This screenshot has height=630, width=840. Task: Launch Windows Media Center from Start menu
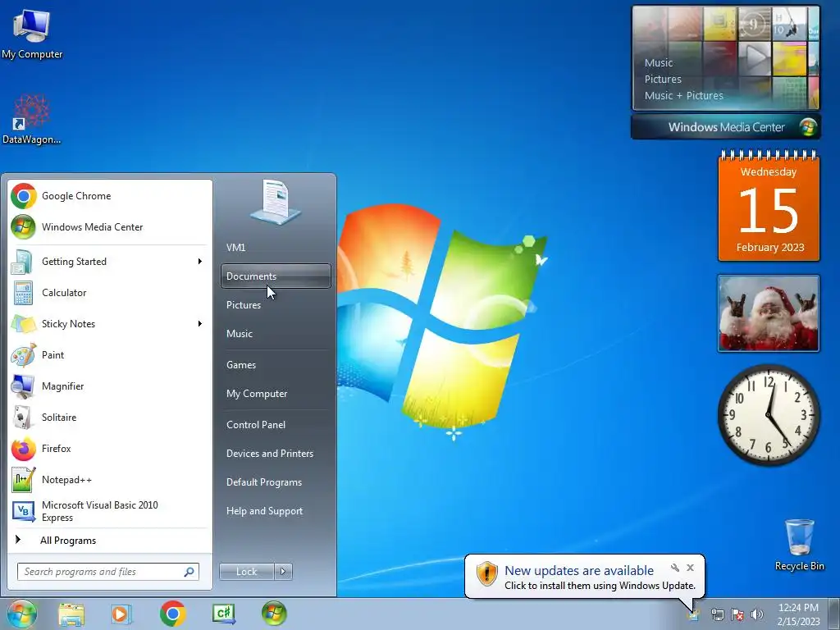109,227
